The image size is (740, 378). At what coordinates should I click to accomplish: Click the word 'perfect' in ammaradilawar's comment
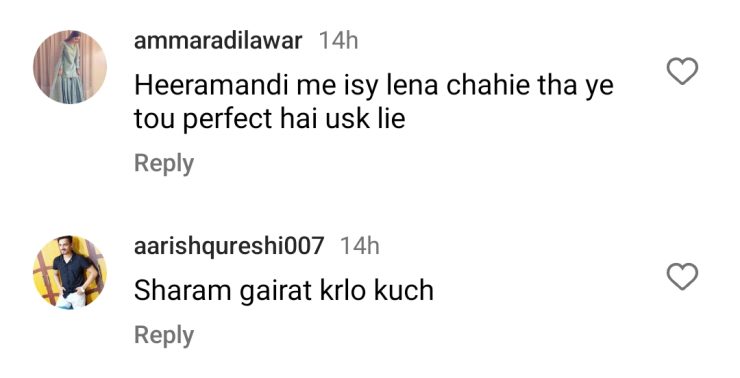pyautogui.click(x=227, y=119)
